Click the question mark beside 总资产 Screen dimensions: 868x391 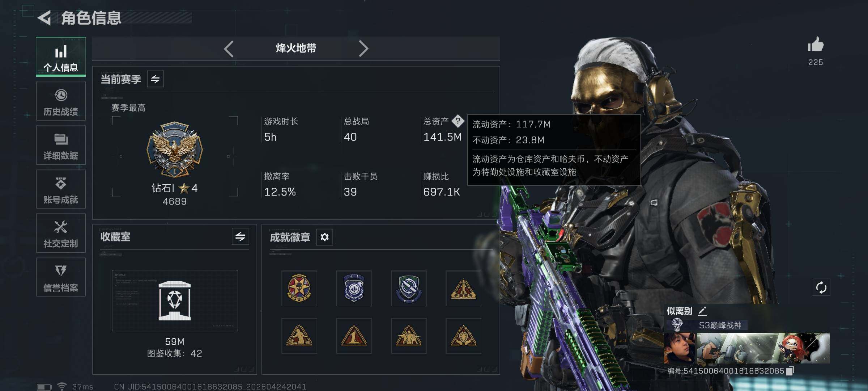[x=458, y=121]
